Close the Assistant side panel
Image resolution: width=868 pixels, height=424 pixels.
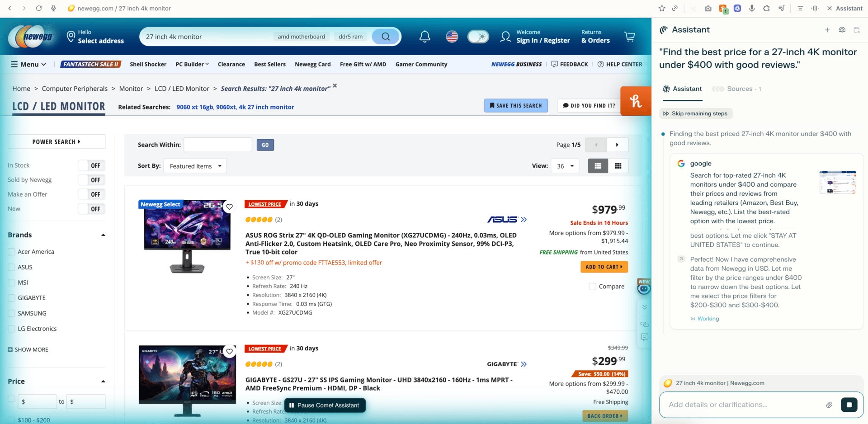[830, 8]
